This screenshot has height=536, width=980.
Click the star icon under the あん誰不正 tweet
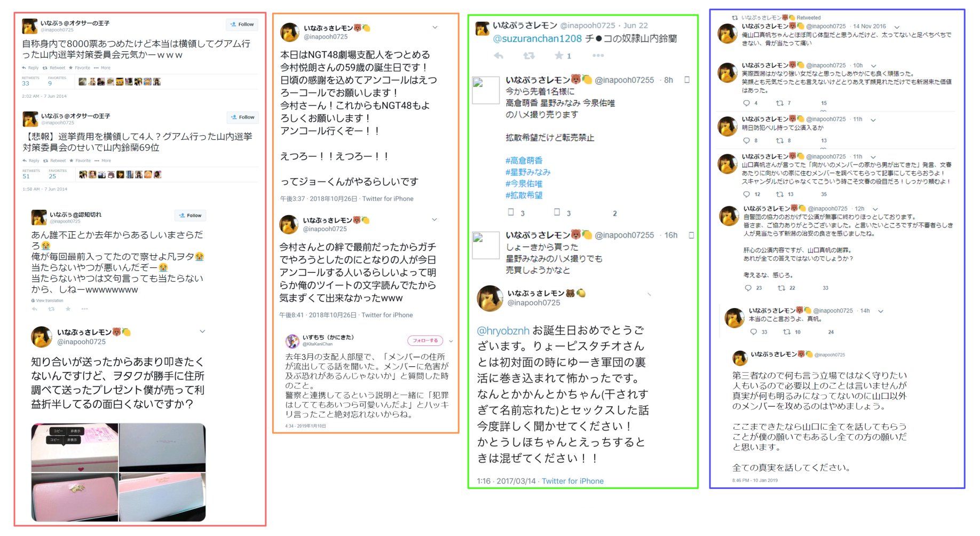pyautogui.click(x=68, y=309)
